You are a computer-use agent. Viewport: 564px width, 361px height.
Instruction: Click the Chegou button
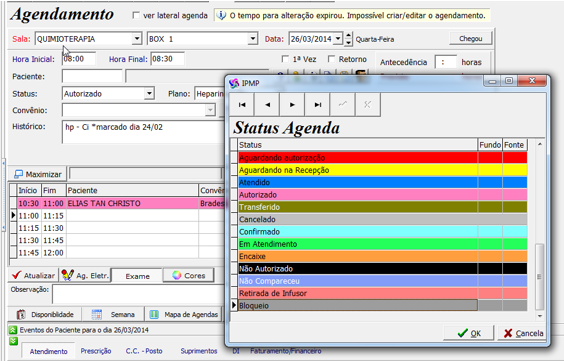(470, 38)
